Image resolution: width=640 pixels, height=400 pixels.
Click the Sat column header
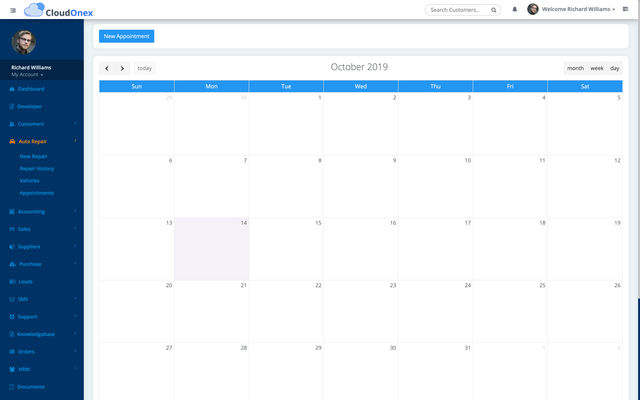point(585,86)
